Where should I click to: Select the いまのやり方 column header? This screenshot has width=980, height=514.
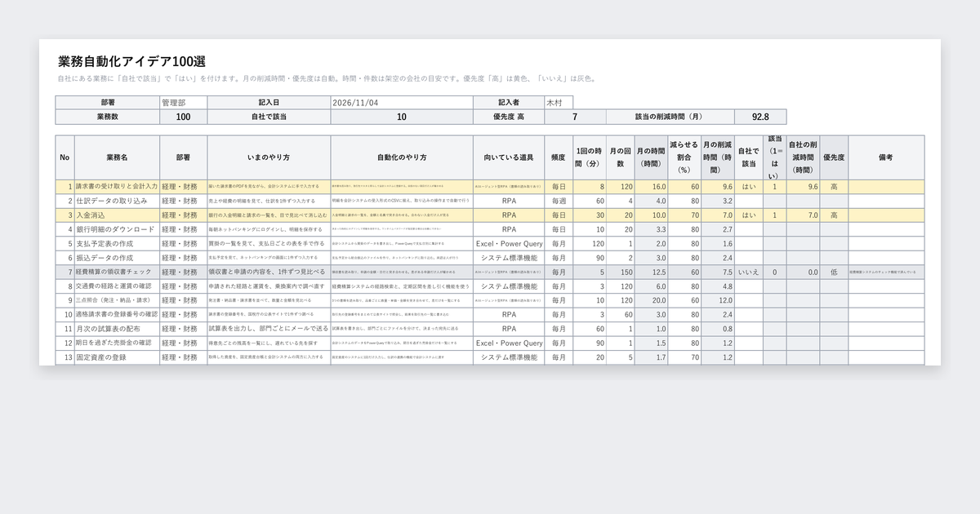coord(269,157)
